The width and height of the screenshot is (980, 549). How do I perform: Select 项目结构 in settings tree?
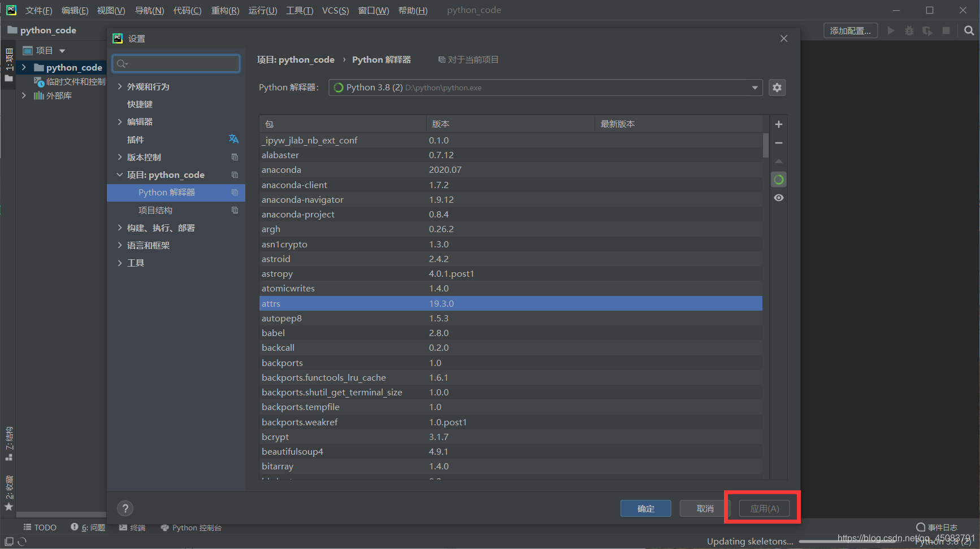pos(155,210)
